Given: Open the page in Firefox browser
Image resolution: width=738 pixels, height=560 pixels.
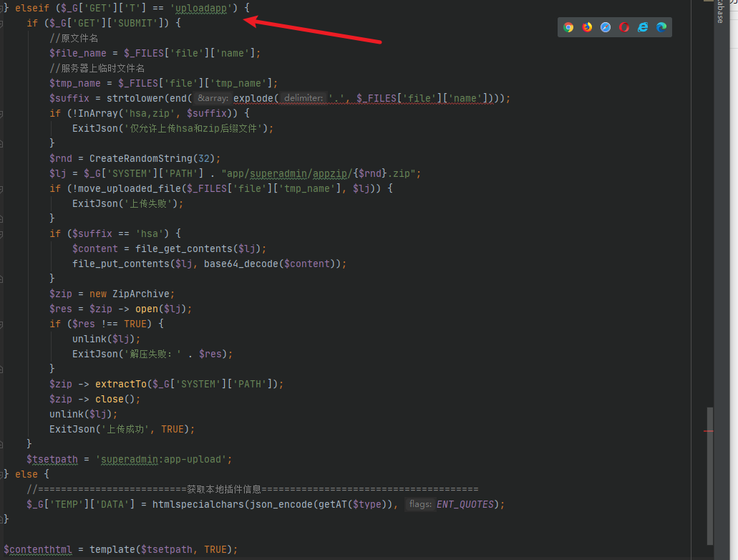Looking at the screenshot, I should (587, 27).
